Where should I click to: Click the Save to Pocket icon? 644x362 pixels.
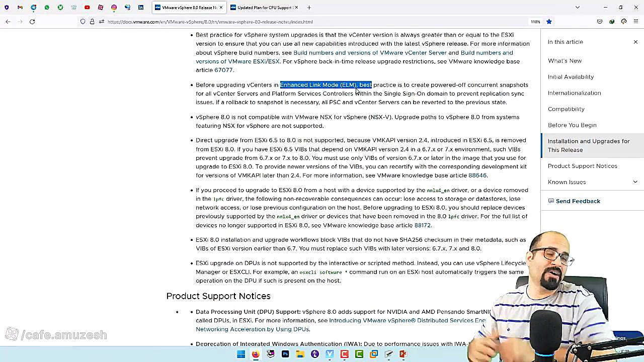[x=600, y=22]
